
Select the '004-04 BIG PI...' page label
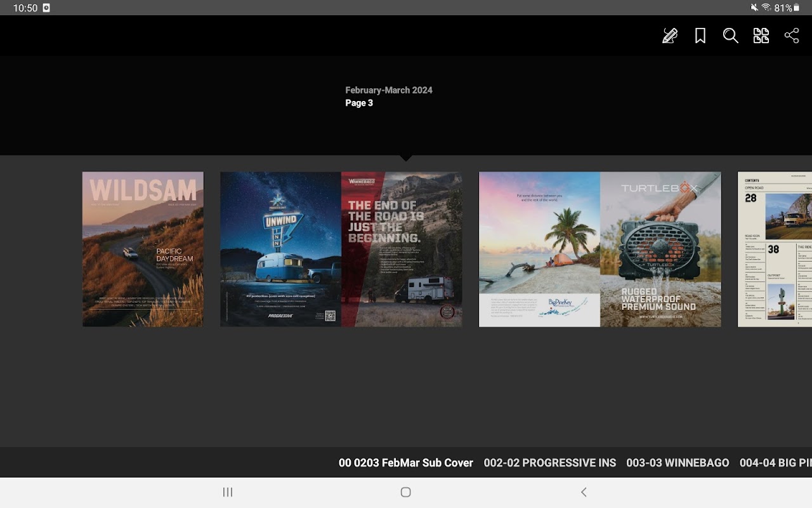coord(776,463)
